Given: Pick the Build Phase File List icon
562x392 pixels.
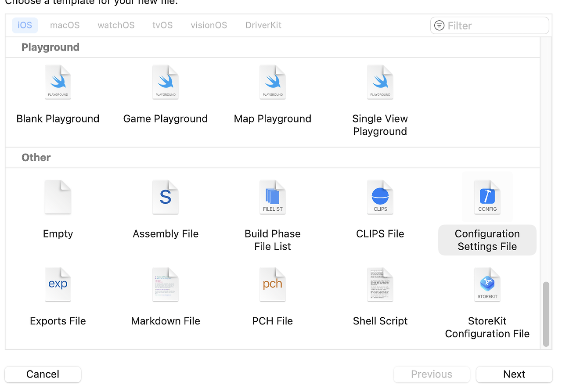Looking at the screenshot, I should pos(273,197).
